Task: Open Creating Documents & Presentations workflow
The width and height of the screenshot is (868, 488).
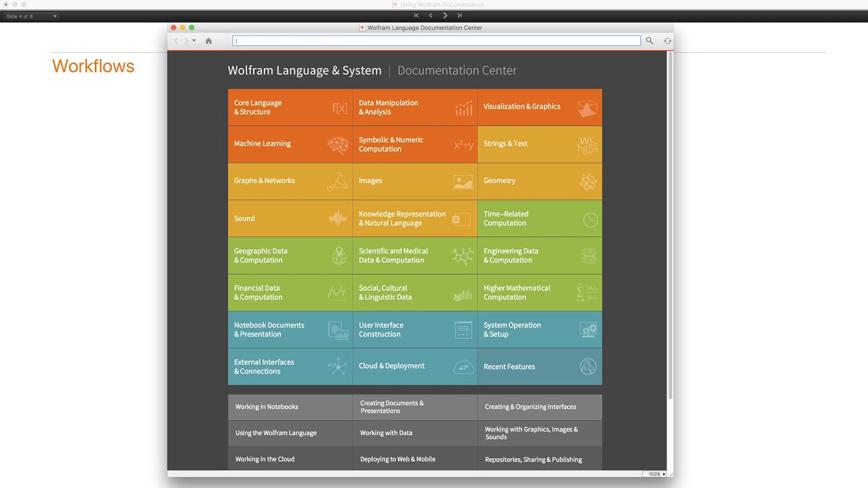Action: tap(415, 407)
